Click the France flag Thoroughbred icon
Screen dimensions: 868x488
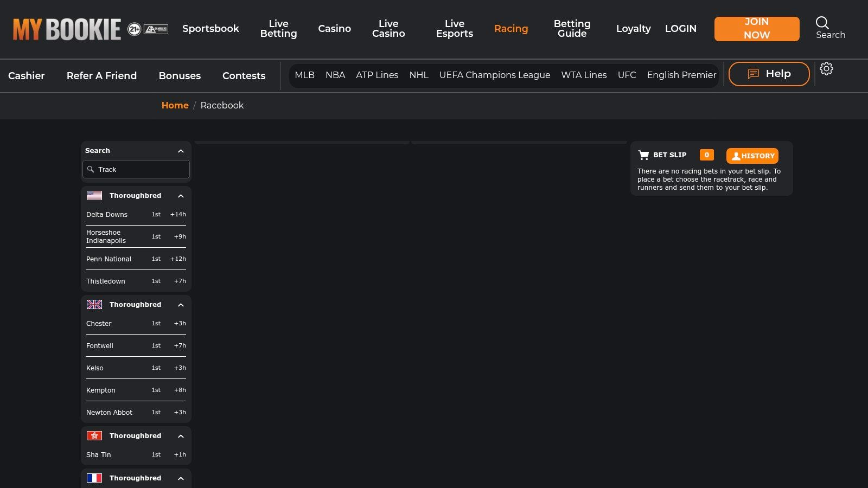(94, 478)
